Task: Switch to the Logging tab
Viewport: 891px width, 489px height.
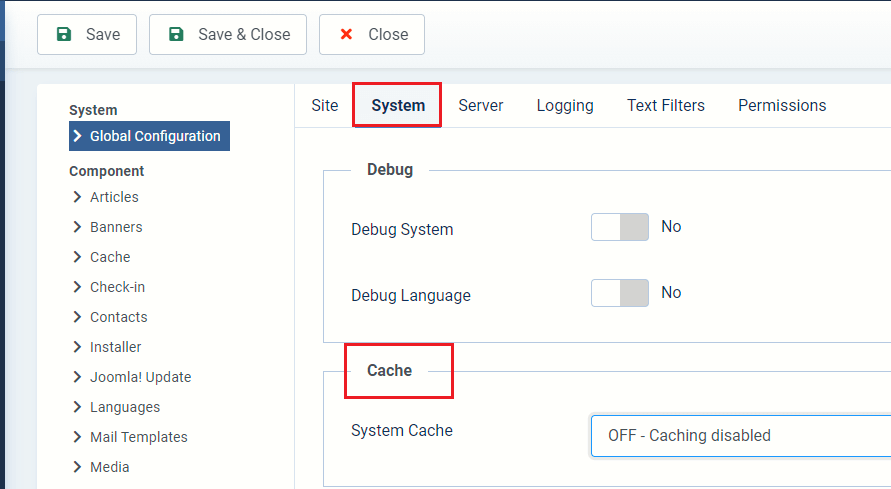Action: (565, 105)
